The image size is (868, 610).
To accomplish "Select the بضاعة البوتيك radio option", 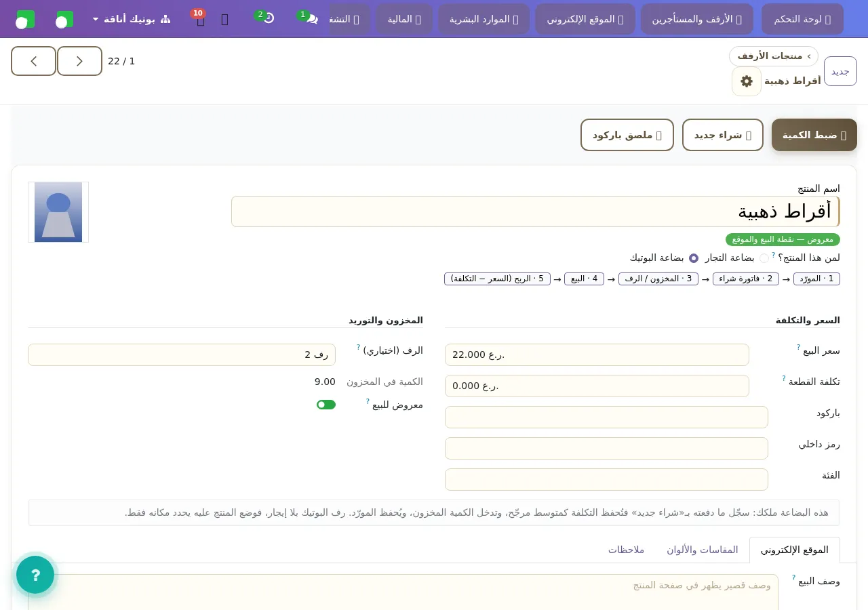I will click(694, 258).
